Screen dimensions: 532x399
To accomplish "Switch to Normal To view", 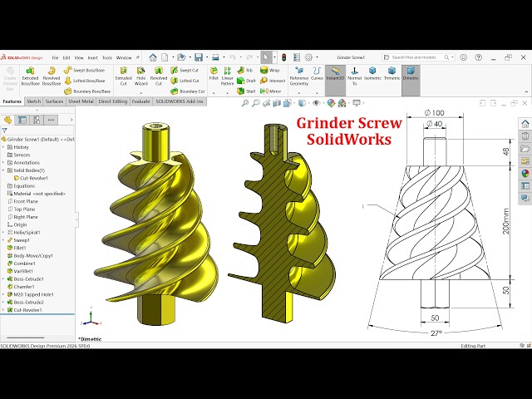I will point(354,76).
